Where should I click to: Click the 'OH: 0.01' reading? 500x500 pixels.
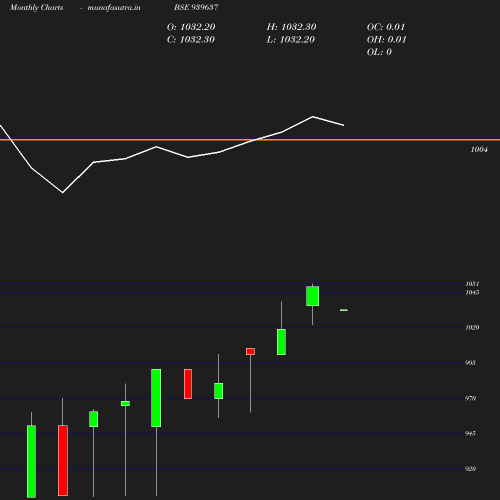pyautogui.click(x=387, y=39)
